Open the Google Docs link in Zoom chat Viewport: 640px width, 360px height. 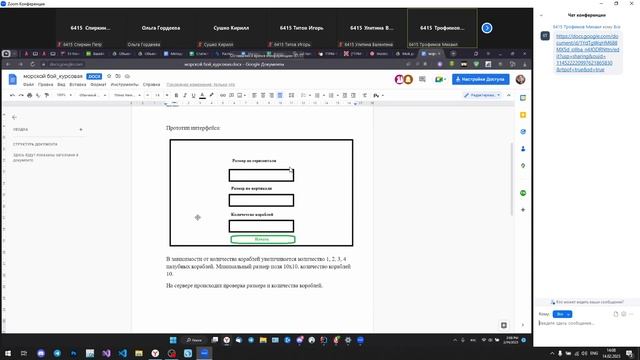point(587,53)
